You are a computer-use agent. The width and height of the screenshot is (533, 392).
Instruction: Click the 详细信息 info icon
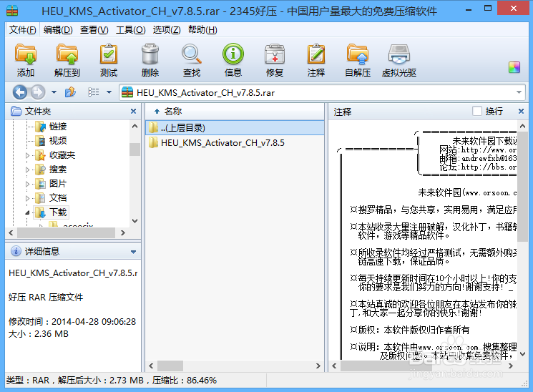[x=16, y=251]
